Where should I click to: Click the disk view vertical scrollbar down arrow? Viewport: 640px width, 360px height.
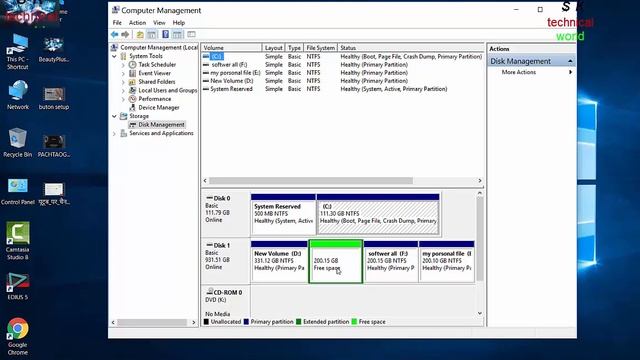point(480,313)
